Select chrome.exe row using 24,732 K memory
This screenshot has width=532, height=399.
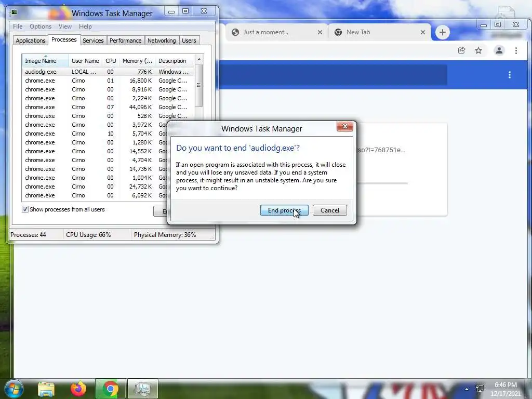[95, 187]
